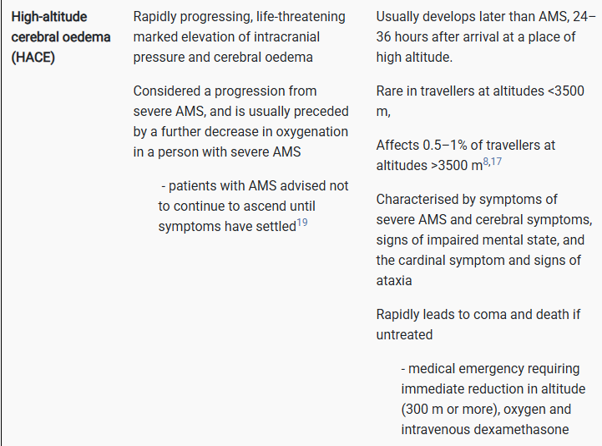Open reference 17 superscript link
This screenshot has height=446, width=602.
tap(496, 162)
